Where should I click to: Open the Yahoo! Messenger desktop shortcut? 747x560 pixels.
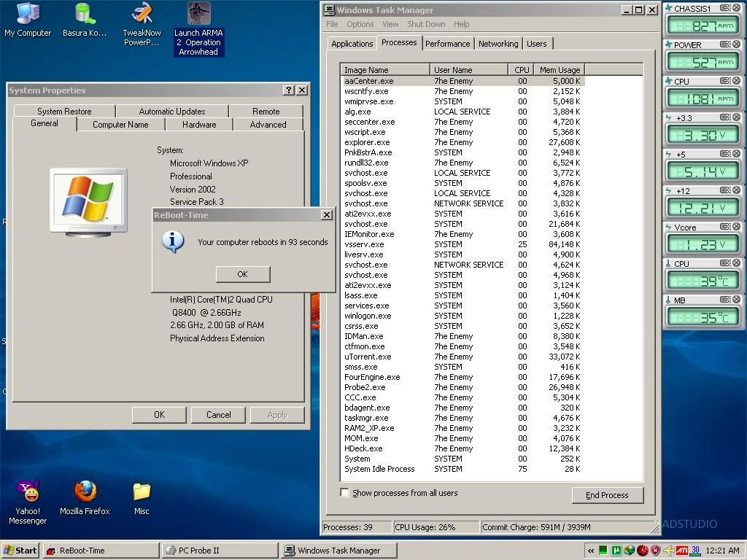28,492
